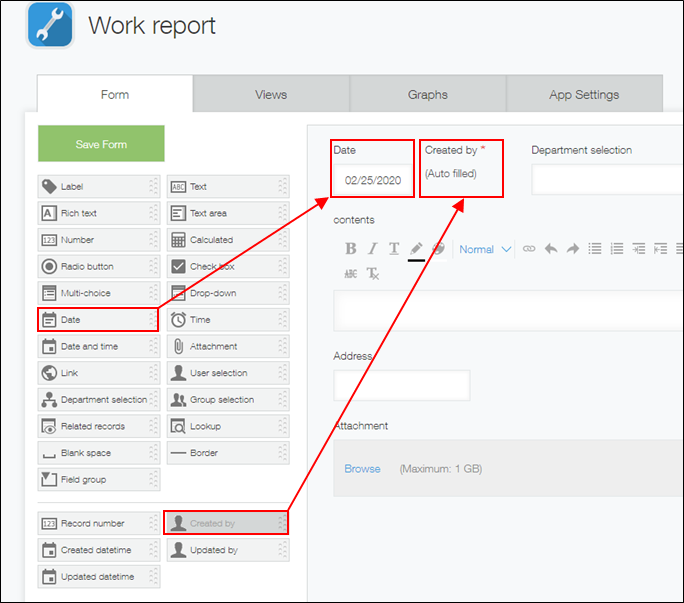This screenshot has width=684, height=603.
Task: Select the User selection field item
Action: click(228, 373)
